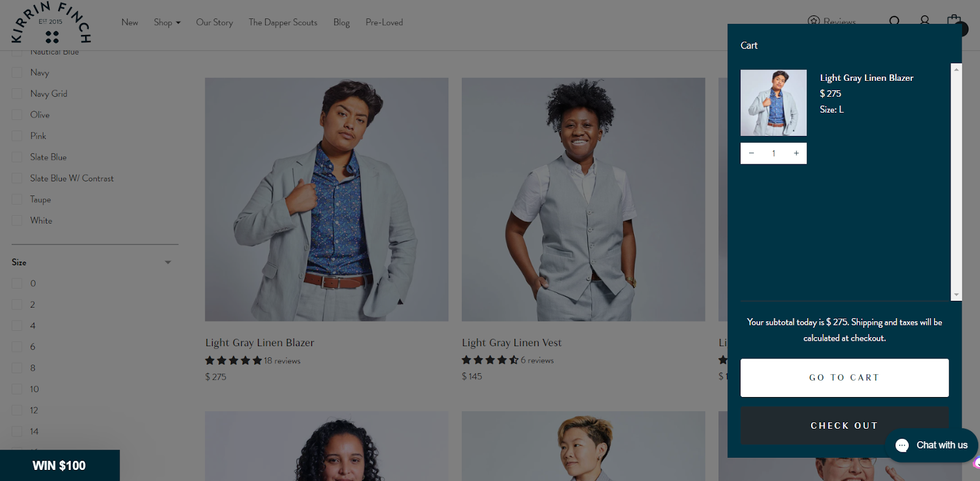Click the WIN $100 banner
Screen dimensions: 980x481
[59, 466]
